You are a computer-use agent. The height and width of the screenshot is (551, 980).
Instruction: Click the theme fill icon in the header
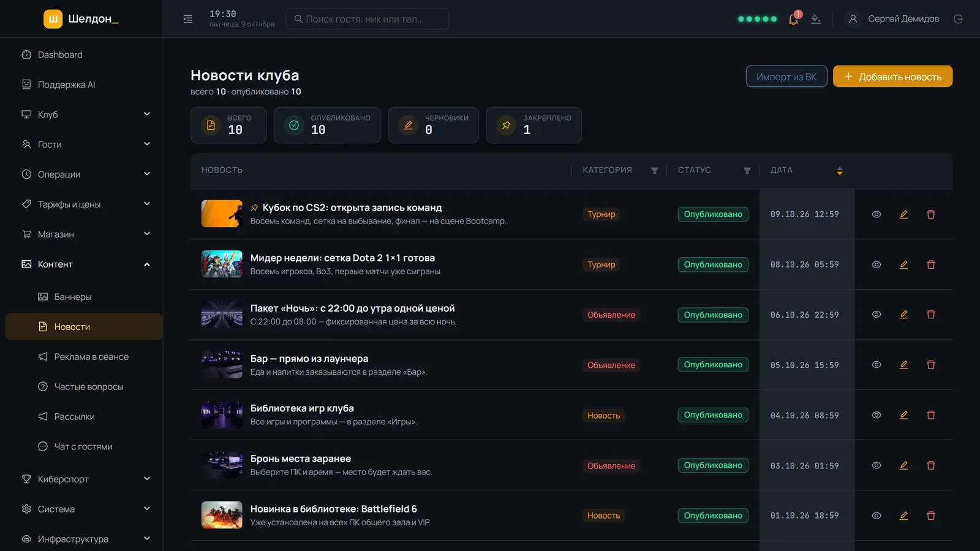[816, 19]
